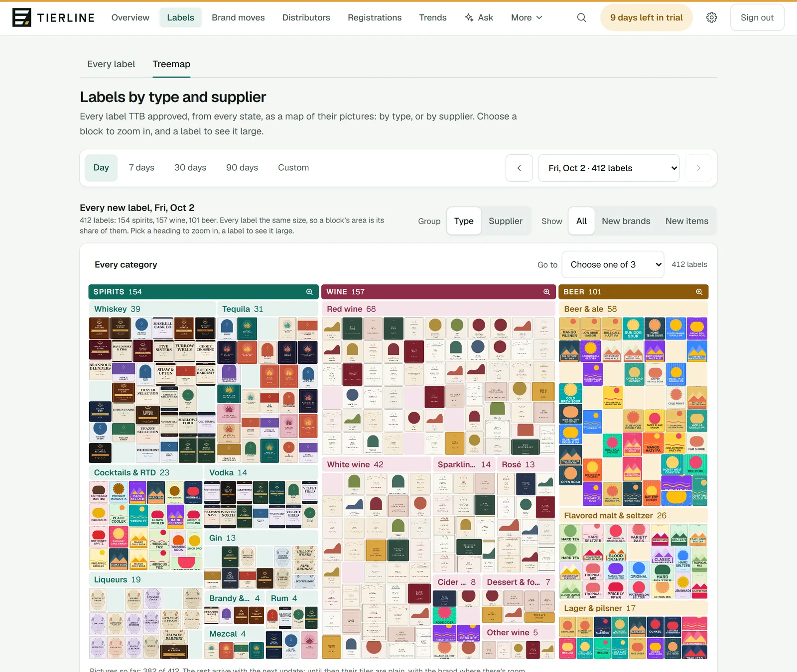Show only New items
This screenshot has width=797, height=672.
687,221
